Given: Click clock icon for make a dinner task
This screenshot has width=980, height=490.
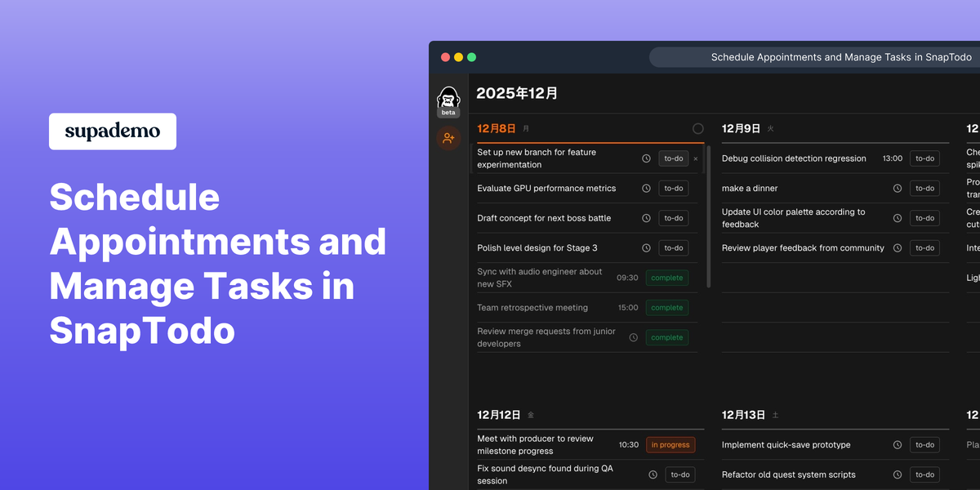Looking at the screenshot, I should click(x=897, y=188).
